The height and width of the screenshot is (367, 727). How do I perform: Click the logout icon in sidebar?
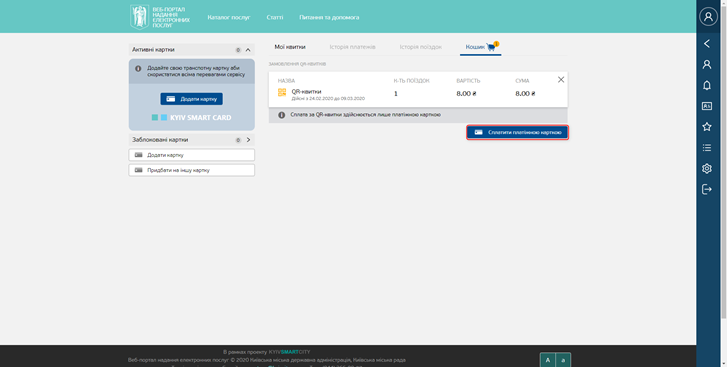(x=707, y=189)
